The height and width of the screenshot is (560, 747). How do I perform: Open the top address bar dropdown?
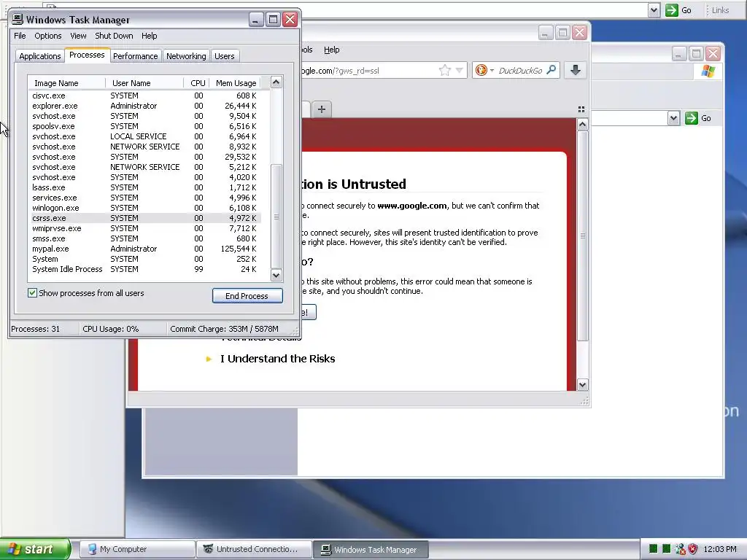[654, 10]
